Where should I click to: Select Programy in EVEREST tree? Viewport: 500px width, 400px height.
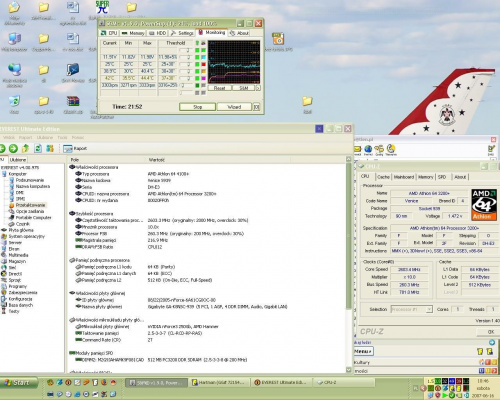coord(17,286)
